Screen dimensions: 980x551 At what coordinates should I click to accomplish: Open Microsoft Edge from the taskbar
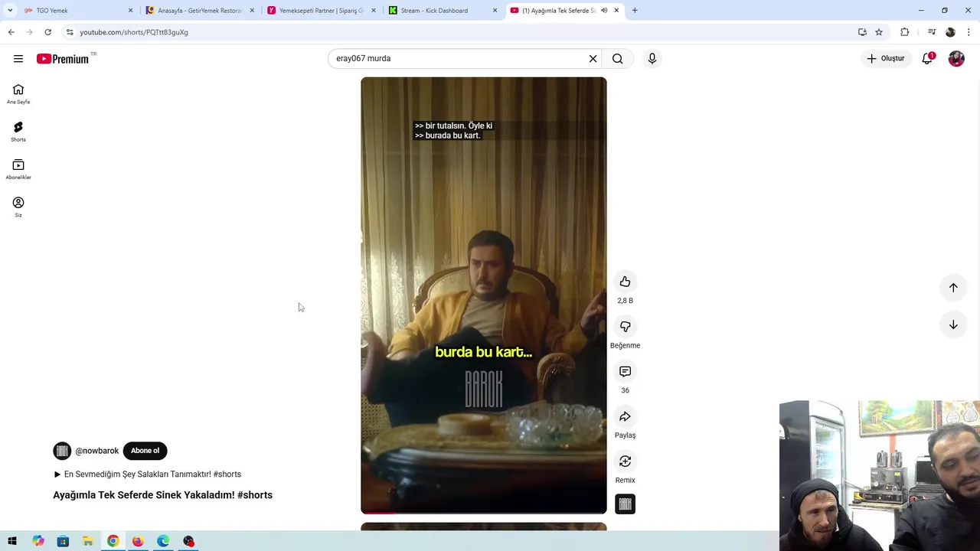(x=163, y=541)
